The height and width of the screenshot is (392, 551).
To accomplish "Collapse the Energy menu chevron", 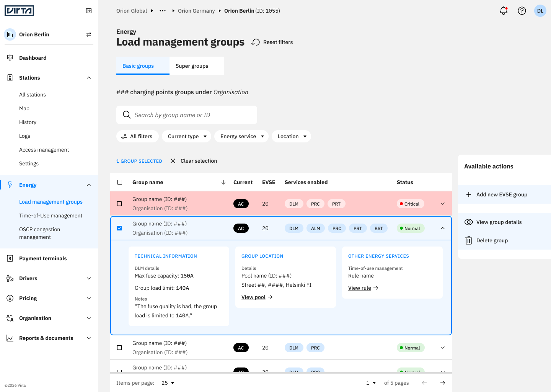I will pyautogui.click(x=89, y=185).
